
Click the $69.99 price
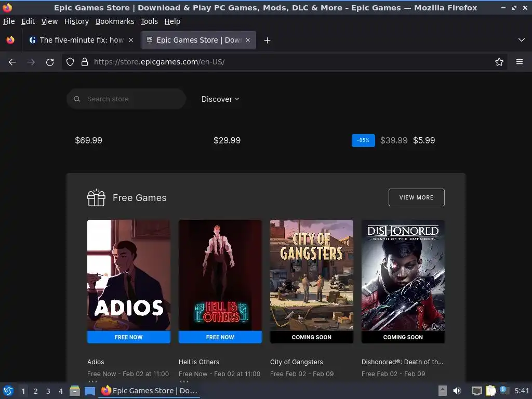click(88, 140)
